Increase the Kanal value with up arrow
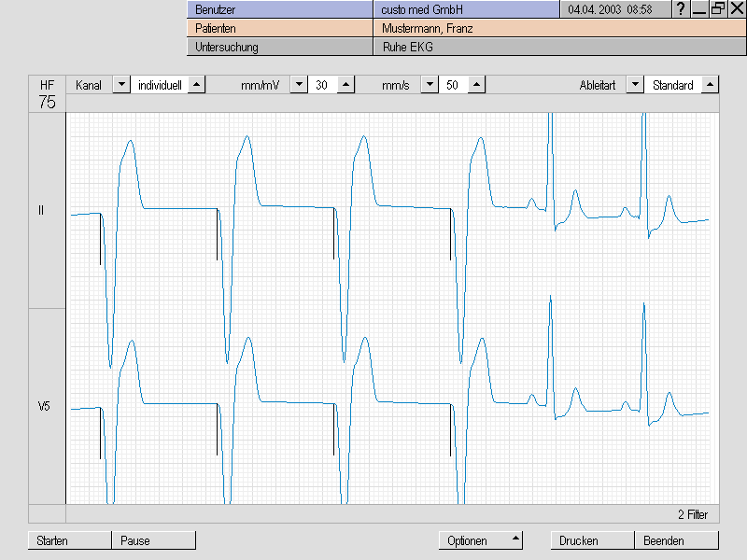 click(196, 85)
